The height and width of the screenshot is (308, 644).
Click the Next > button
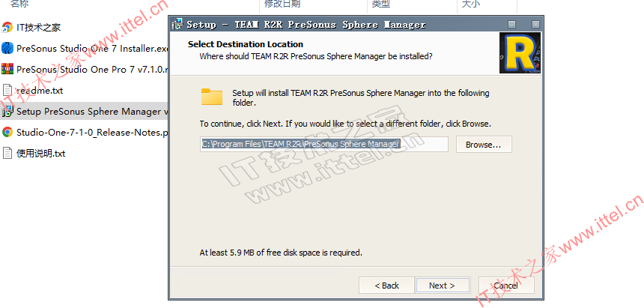point(443,286)
